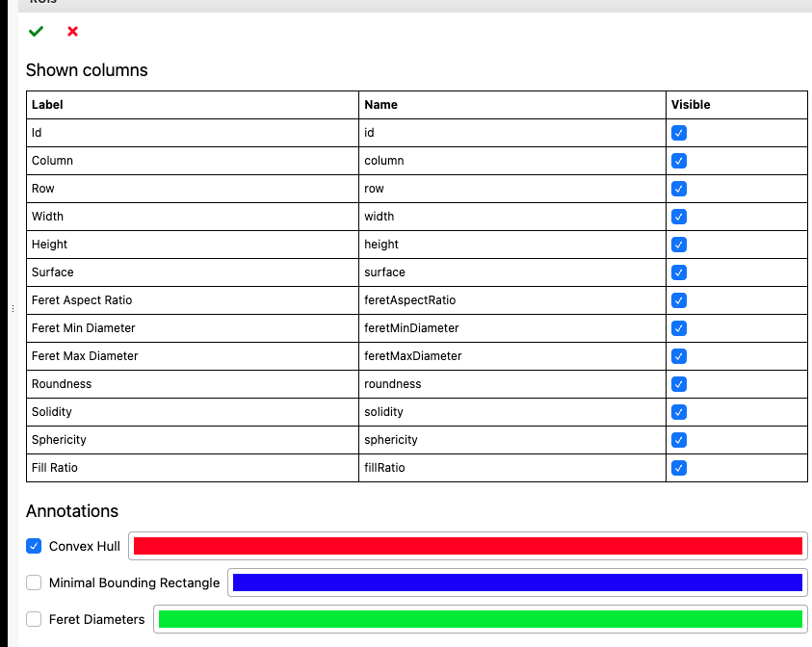Select the green Feret Diameters color swatch
Viewport: 812px width, 647px height.
[482, 619]
